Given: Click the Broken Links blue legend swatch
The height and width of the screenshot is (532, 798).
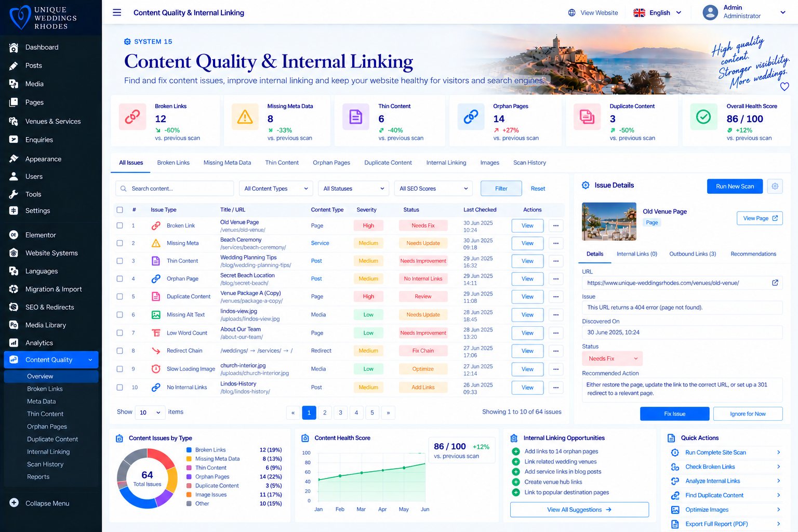Looking at the screenshot, I should [x=189, y=450].
